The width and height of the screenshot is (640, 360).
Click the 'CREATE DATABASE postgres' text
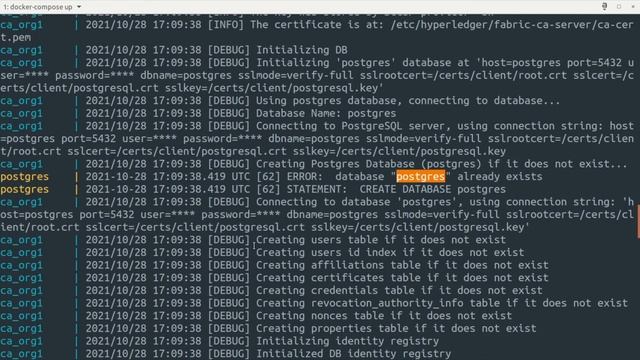click(x=432, y=189)
